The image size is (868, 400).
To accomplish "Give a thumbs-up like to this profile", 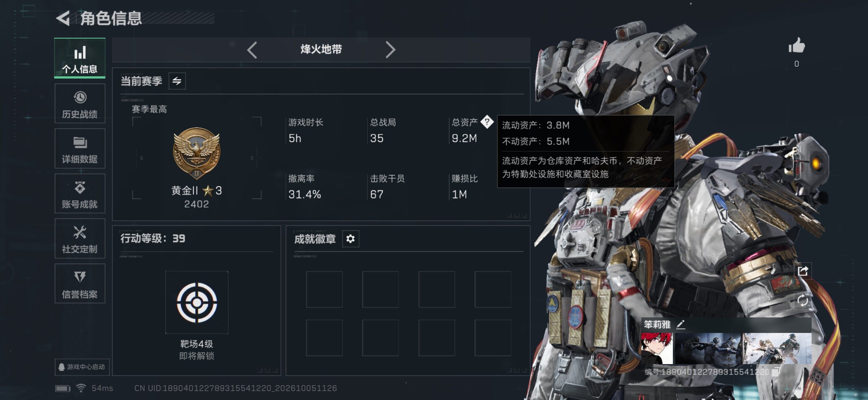I will click(x=797, y=46).
